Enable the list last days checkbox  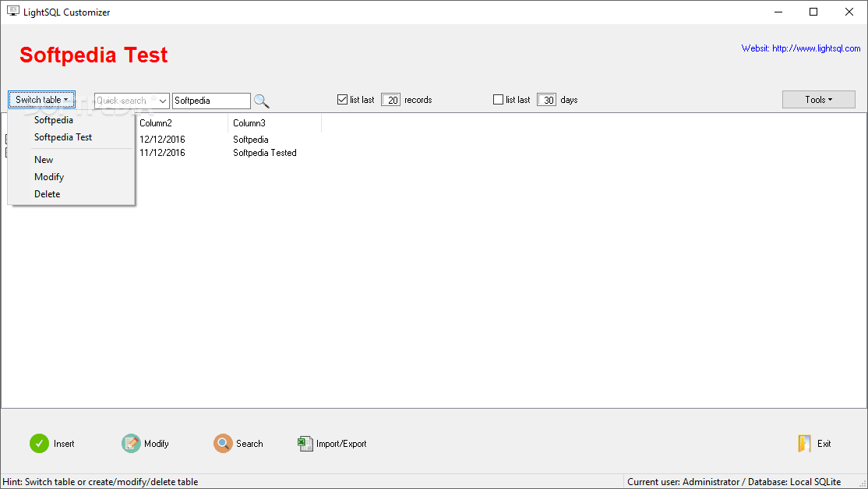click(x=498, y=100)
